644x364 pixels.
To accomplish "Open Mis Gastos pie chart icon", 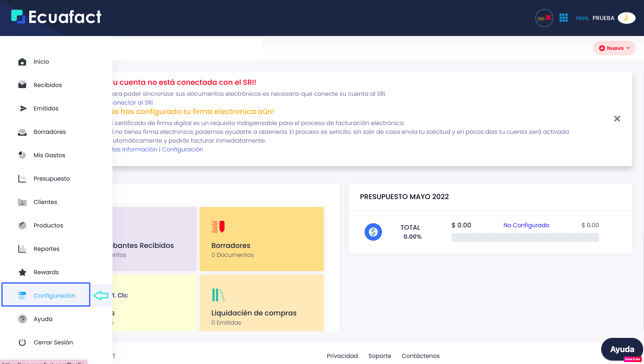I will coord(22,155).
